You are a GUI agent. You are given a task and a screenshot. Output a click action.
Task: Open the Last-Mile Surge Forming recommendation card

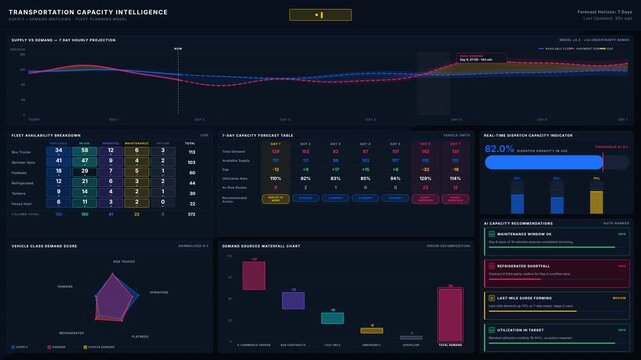(x=557, y=306)
